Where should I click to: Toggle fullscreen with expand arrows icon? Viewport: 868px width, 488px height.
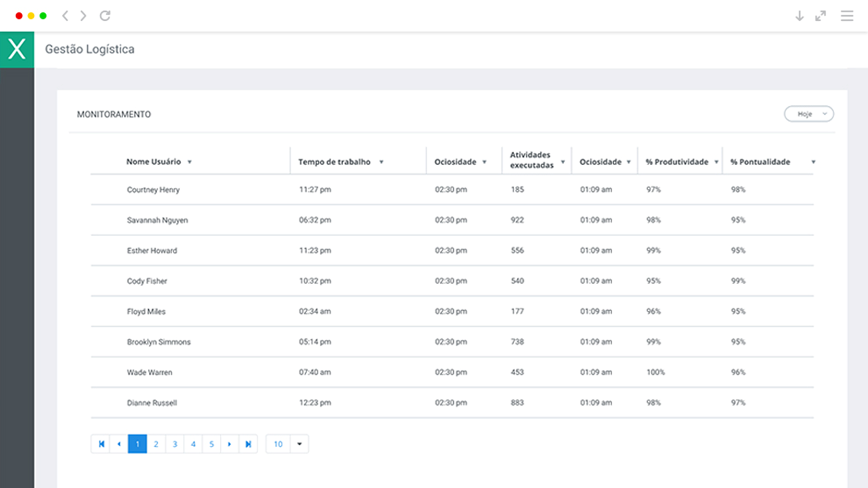[x=820, y=16]
